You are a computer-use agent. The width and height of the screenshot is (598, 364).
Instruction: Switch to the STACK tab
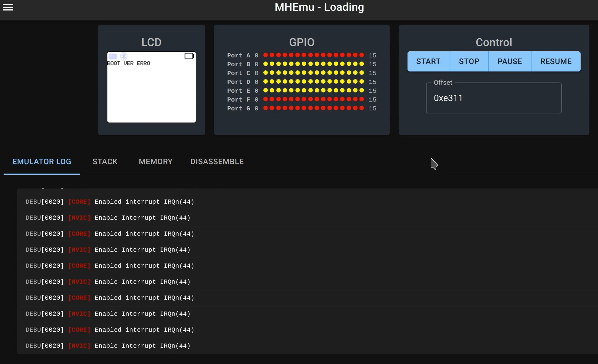(105, 161)
